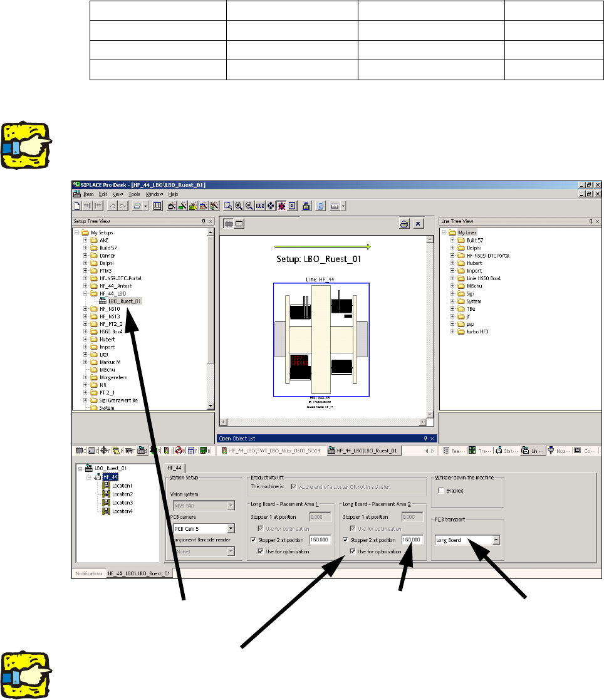The image size is (604, 700).
Task: Select the HF_44 station tab
Action: point(175,468)
